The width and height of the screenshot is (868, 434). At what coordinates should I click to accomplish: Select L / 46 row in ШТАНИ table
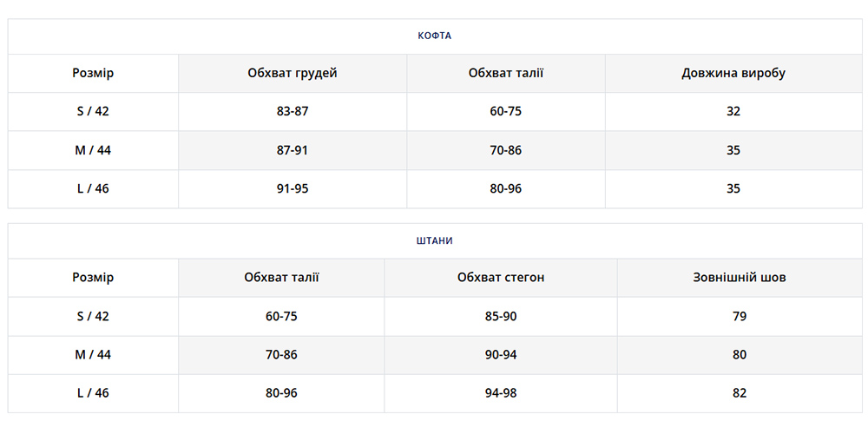(93, 393)
